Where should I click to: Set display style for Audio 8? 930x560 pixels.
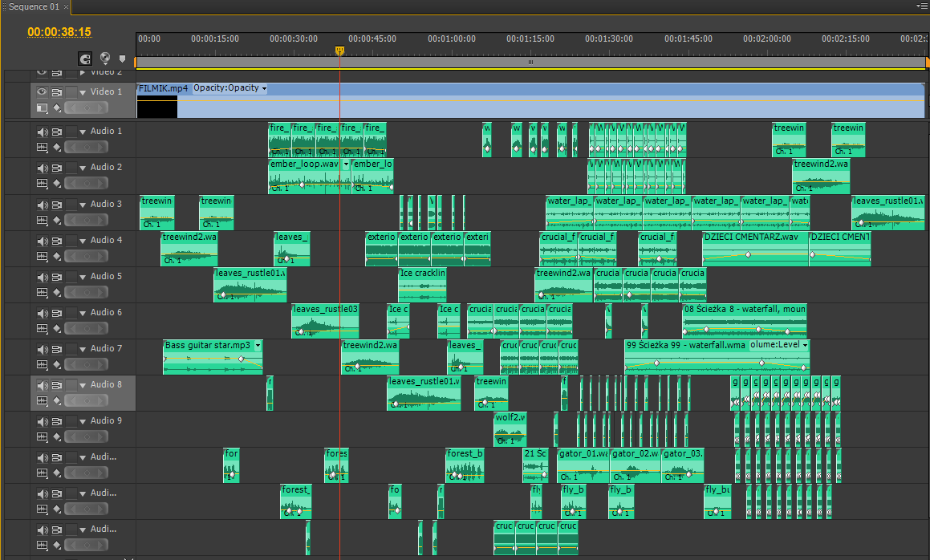[42, 401]
